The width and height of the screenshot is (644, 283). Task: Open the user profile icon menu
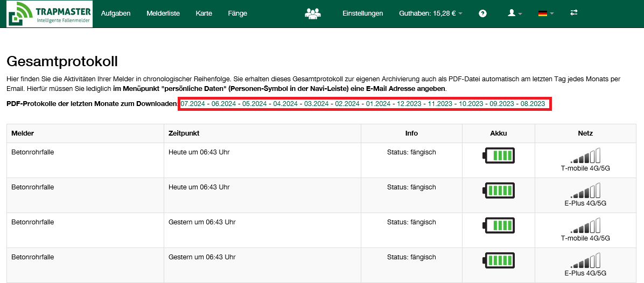coord(515,13)
